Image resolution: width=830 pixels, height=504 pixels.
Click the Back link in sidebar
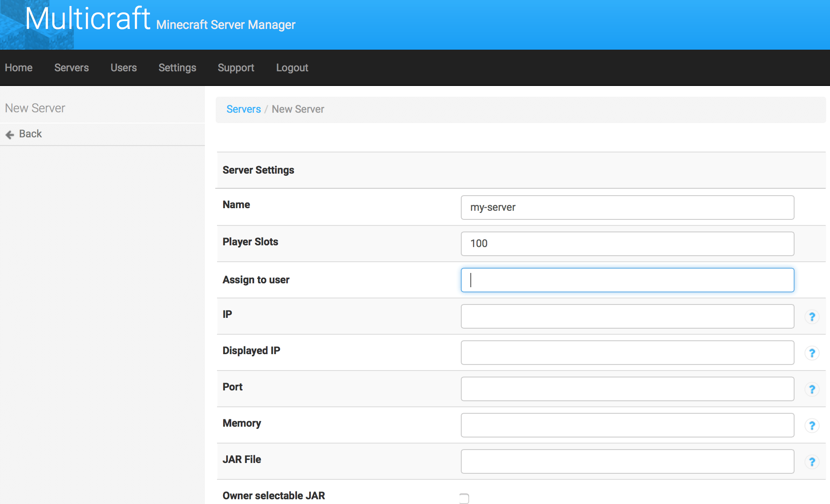30,134
